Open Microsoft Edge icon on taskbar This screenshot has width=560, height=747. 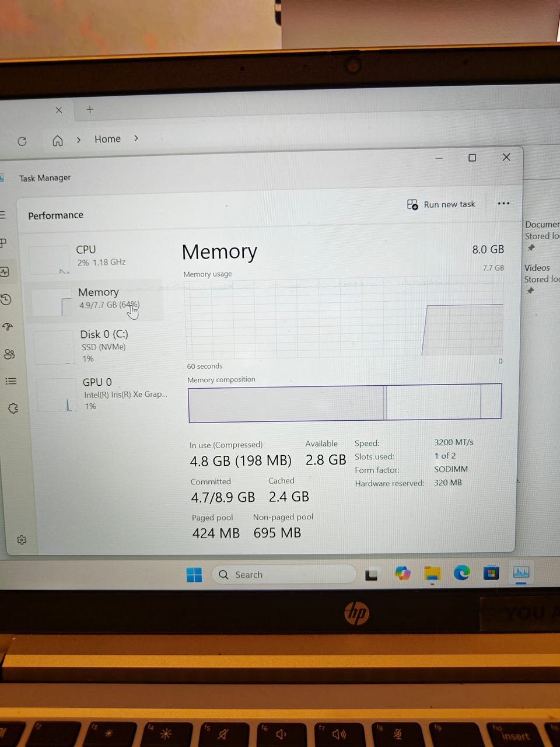(462, 573)
